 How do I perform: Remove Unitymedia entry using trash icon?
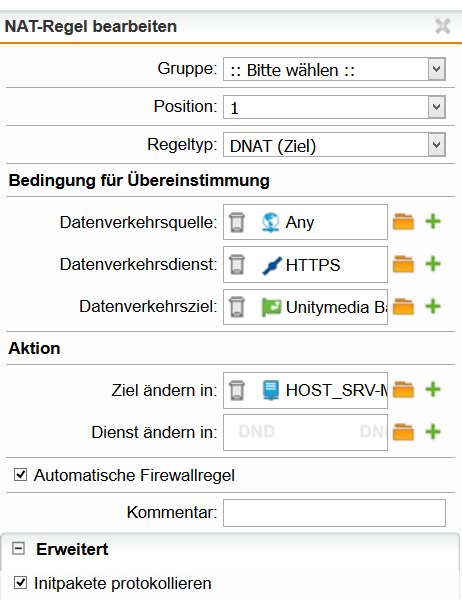point(237,307)
